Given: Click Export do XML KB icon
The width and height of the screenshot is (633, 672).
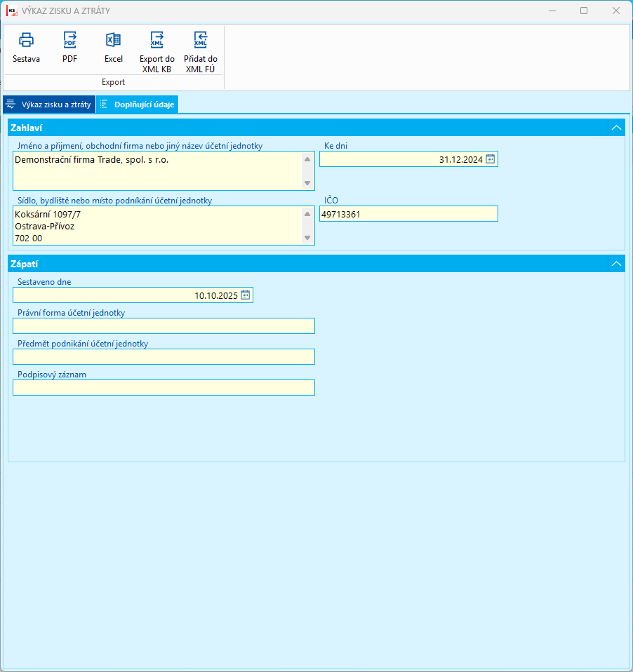Looking at the screenshot, I should click(157, 40).
